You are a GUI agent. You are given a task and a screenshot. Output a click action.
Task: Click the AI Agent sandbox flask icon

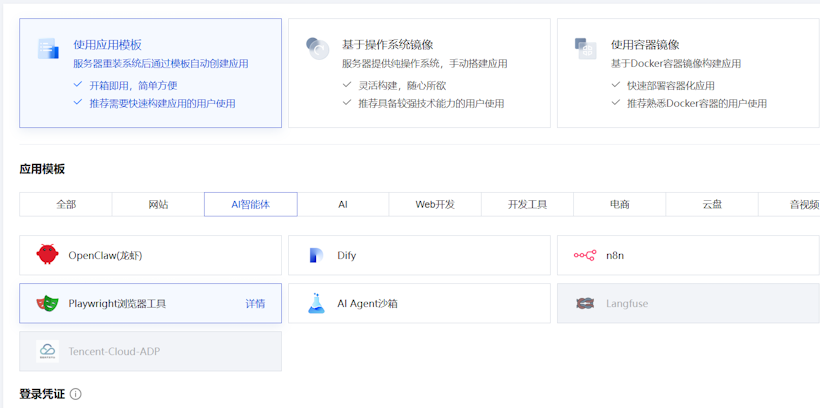[x=316, y=303]
